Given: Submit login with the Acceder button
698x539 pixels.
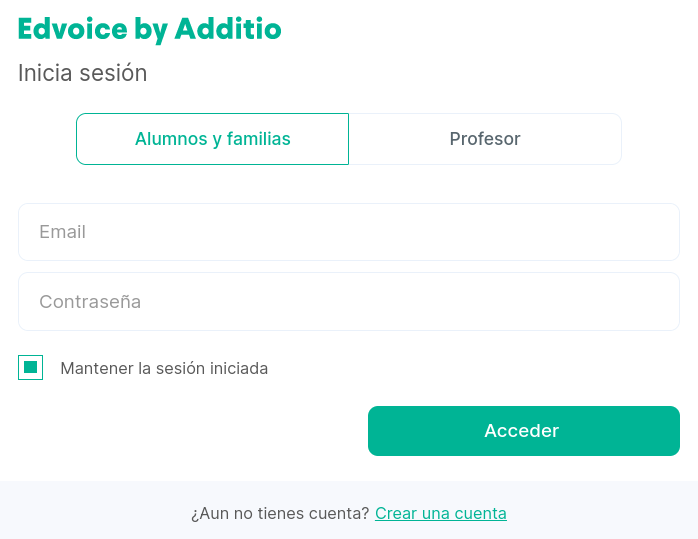Looking at the screenshot, I should click(524, 431).
